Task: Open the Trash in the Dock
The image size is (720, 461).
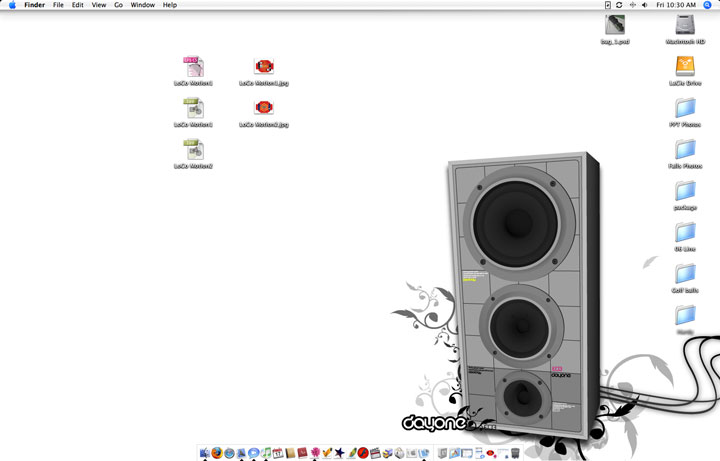Action: pyautogui.click(x=515, y=453)
